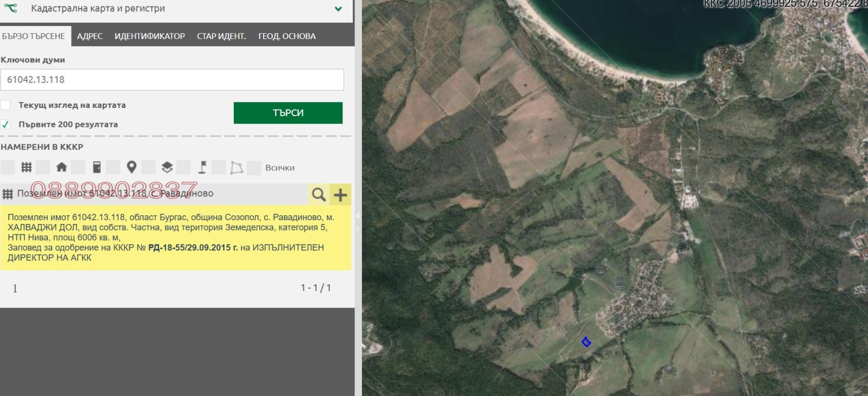Enable 'Текущ изглед на картата' checkbox
Image resolution: width=868 pixels, height=396 pixels.
6,105
